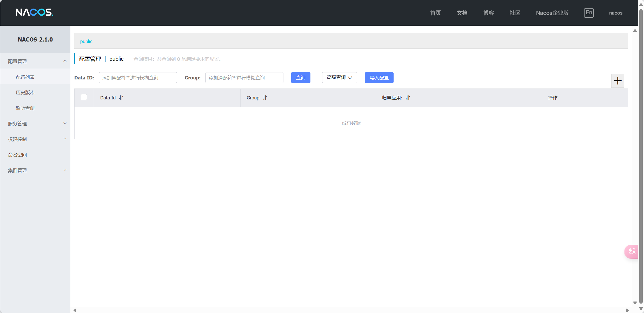
Task: Click the pink translate floating icon
Action: (632, 251)
